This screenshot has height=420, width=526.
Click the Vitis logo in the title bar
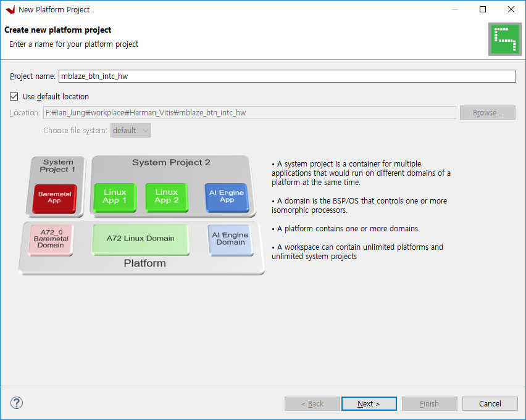(10, 9)
